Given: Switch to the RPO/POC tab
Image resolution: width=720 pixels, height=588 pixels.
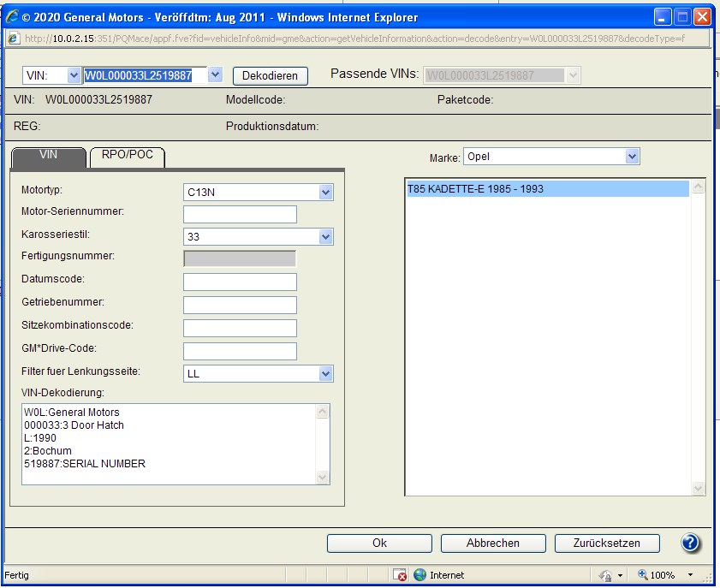Looking at the screenshot, I should point(128,156).
